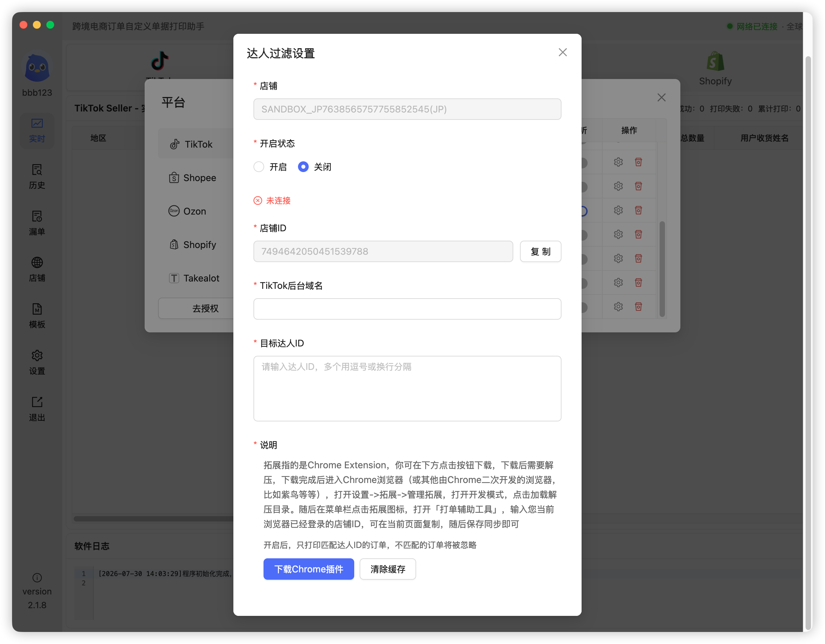This screenshot has height=644, width=825.
Task: Click the TikTok logo in top platform bar
Action: point(159,61)
